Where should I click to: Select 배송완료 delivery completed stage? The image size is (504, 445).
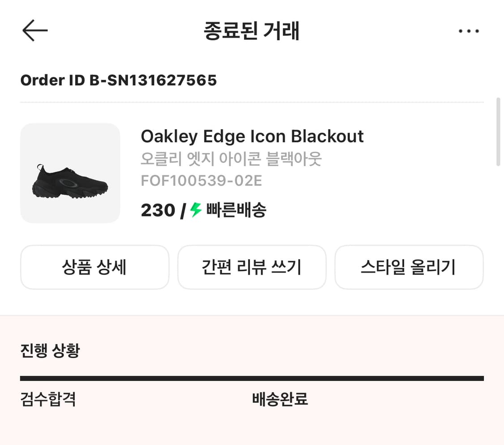click(x=280, y=399)
